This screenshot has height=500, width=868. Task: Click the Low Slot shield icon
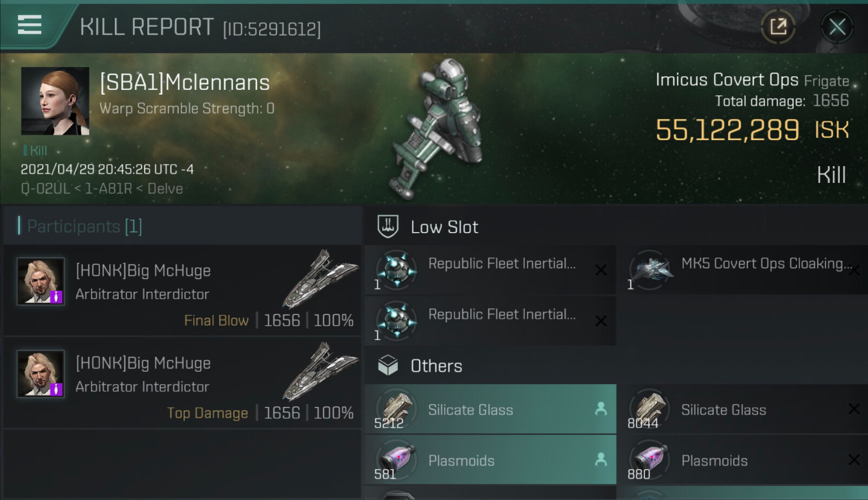pos(388,227)
